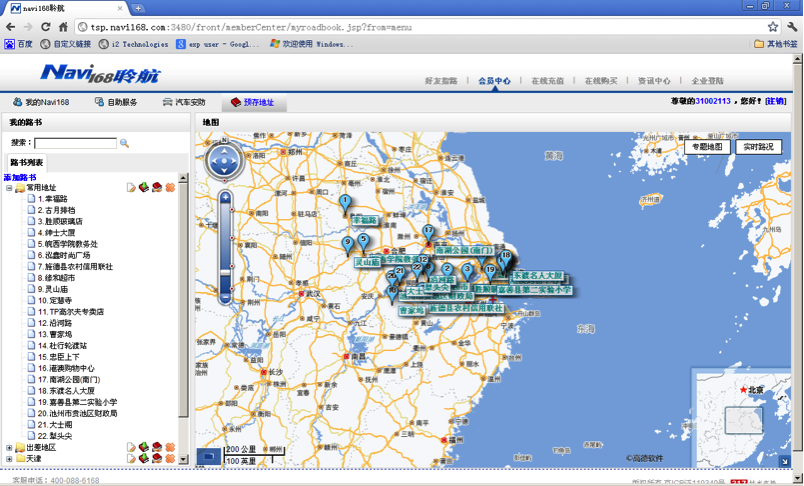Click the edit icon in the 出差地区 row
This screenshot has width=804, height=486.
(x=131, y=447)
